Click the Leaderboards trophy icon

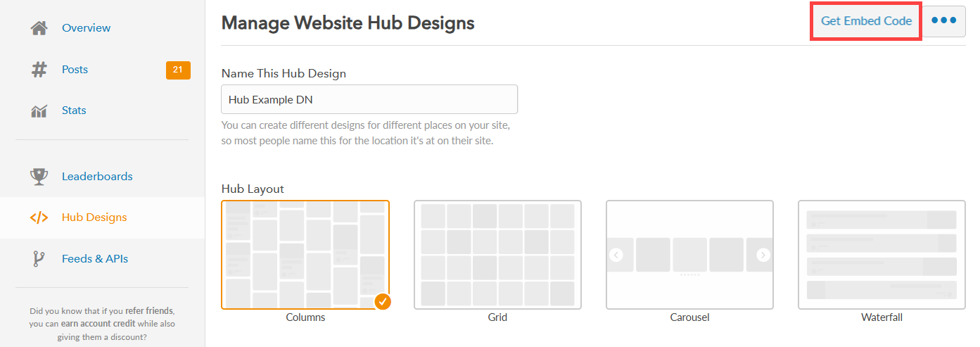(39, 177)
